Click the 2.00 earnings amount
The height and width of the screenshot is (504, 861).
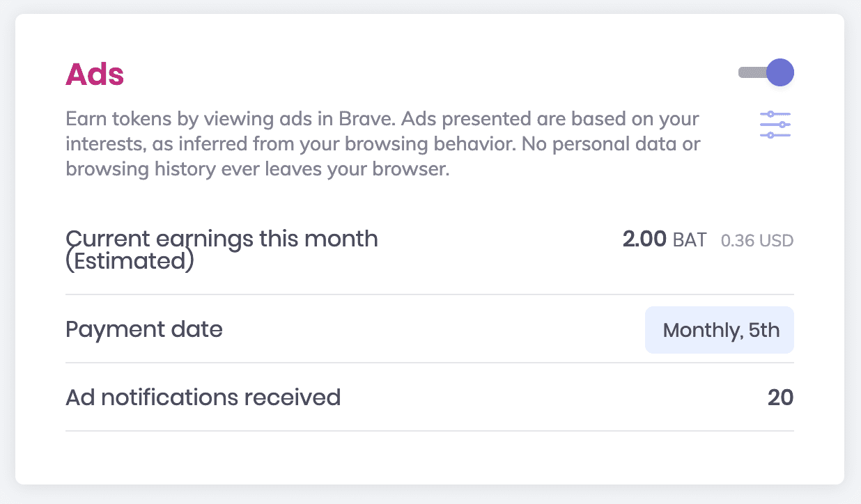(644, 240)
